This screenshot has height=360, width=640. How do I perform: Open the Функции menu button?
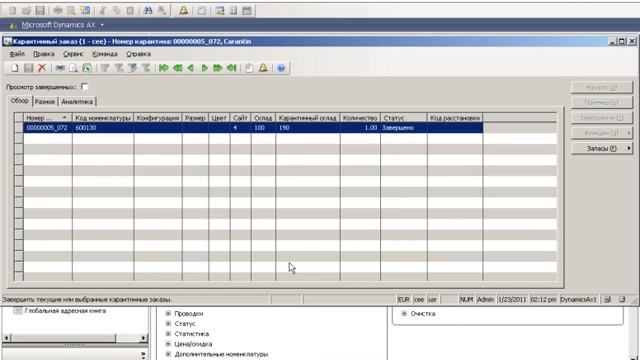click(x=602, y=133)
